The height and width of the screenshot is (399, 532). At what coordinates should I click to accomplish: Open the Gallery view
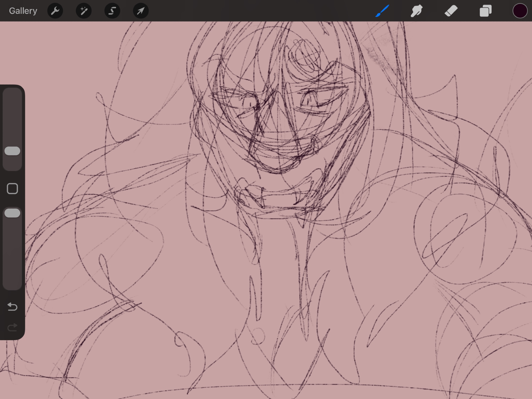click(23, 11)
